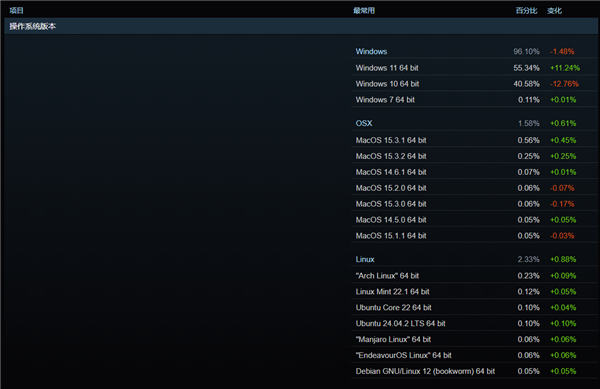
Task: Open the OSX category link
Action: [364, 123]
